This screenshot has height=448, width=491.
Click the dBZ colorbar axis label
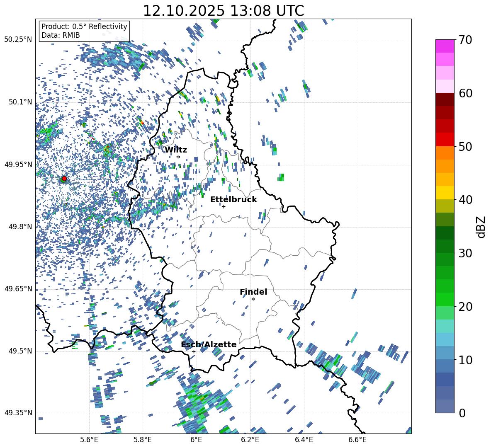pos(481,227)
